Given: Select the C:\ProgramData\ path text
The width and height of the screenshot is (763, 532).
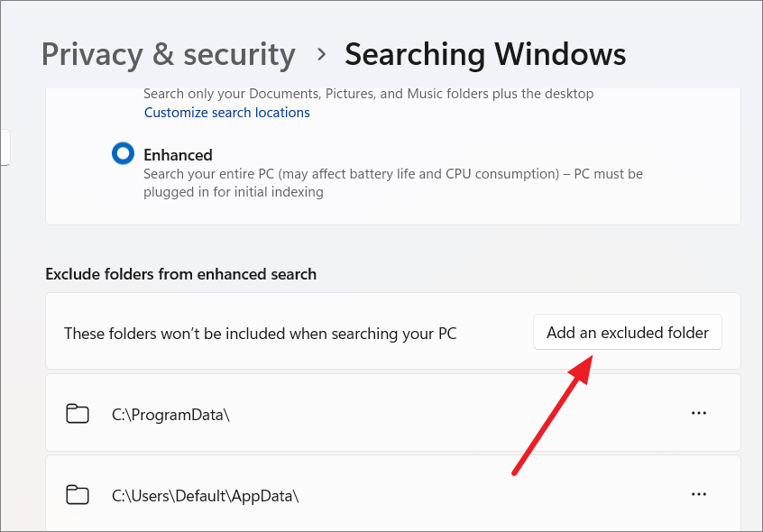Looking at the screenshot, I should (x=170, y=415).
